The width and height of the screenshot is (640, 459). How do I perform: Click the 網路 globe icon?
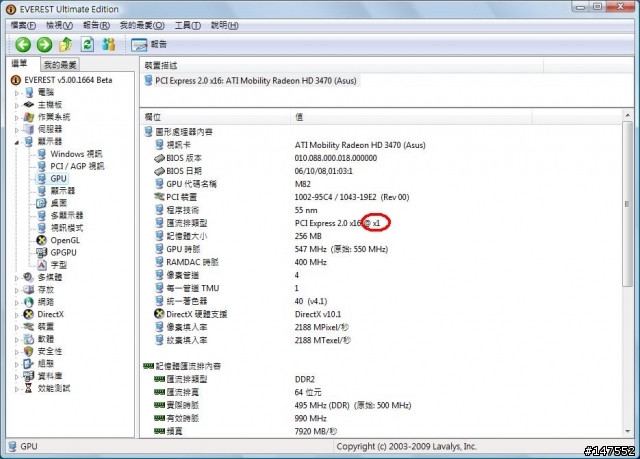(x=29, y=302)
